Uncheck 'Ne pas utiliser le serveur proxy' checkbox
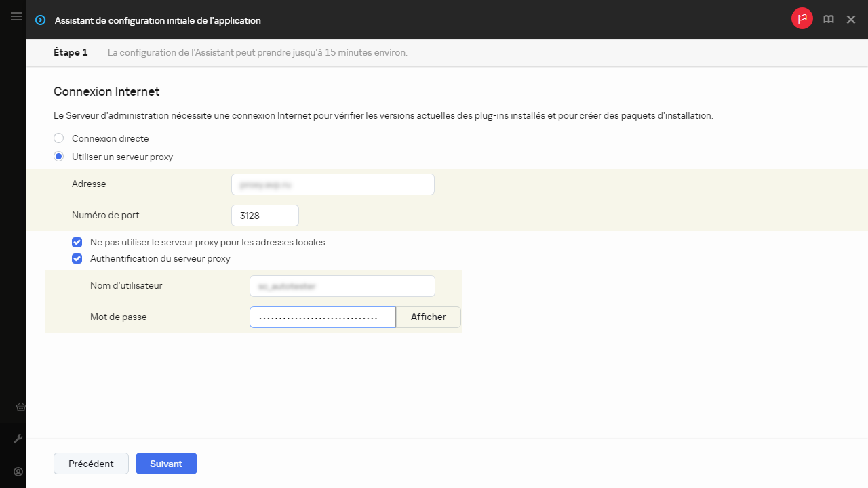The image size is (868, 488). [x=77, y=242]
